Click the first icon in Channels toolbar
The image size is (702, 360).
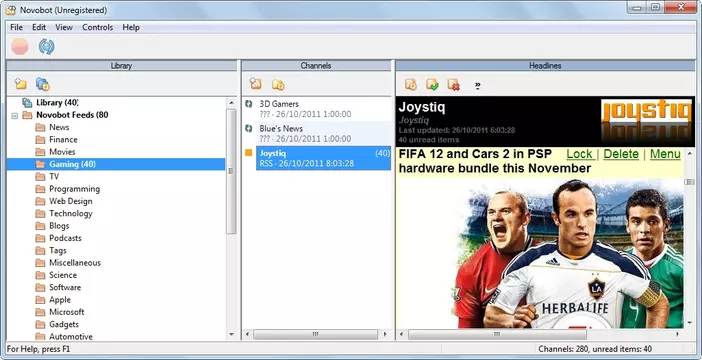coord(255,84)
